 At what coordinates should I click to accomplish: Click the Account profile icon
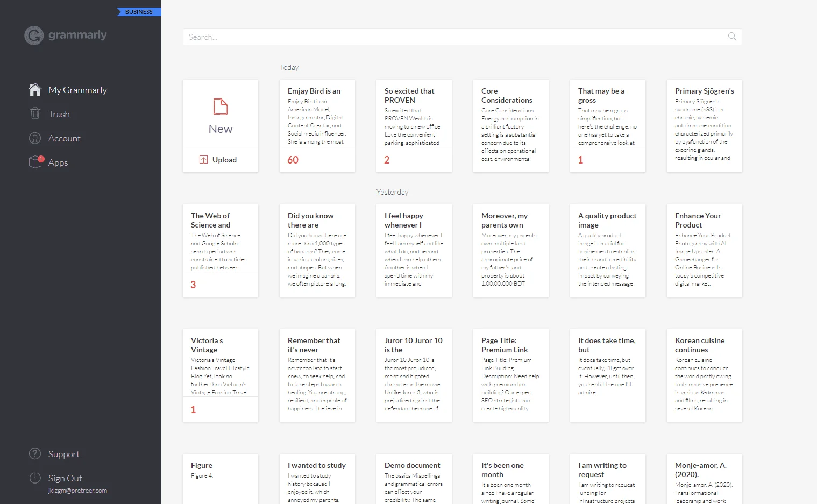35,138
